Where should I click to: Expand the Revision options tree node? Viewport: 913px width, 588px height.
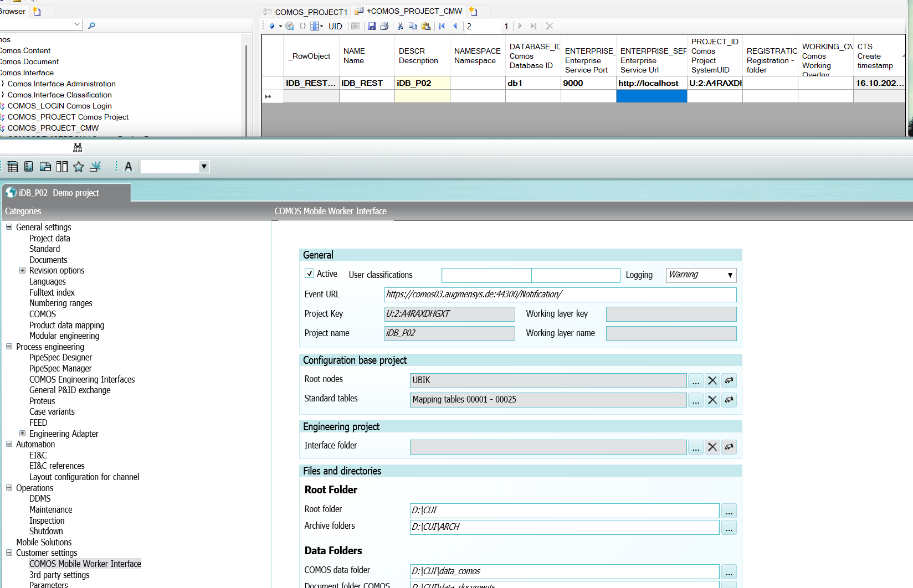tap(22, 271)
